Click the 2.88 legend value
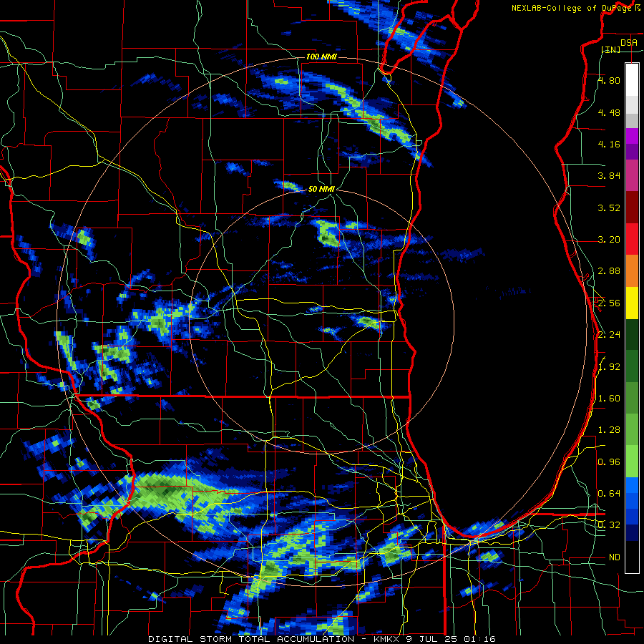The width and height of the screenshot is (644, 644). point(609,271)
